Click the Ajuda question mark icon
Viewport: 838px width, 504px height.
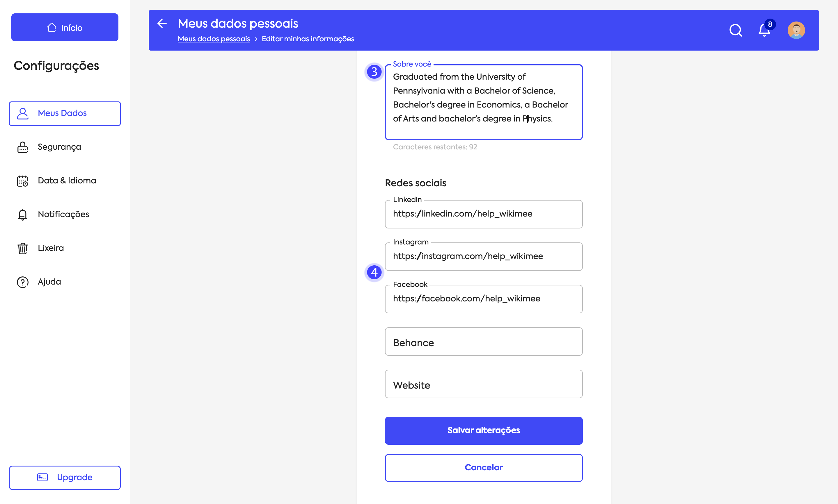click(23, 282)
